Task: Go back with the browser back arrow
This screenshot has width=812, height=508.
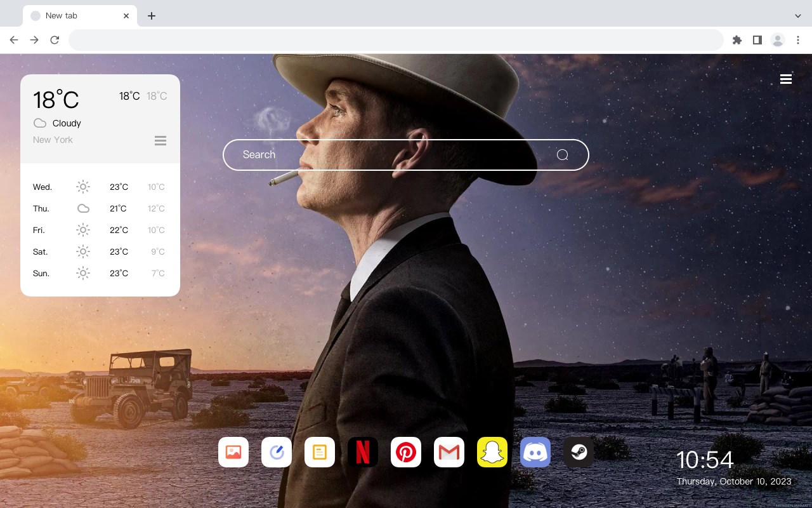Action: point(14,40)
